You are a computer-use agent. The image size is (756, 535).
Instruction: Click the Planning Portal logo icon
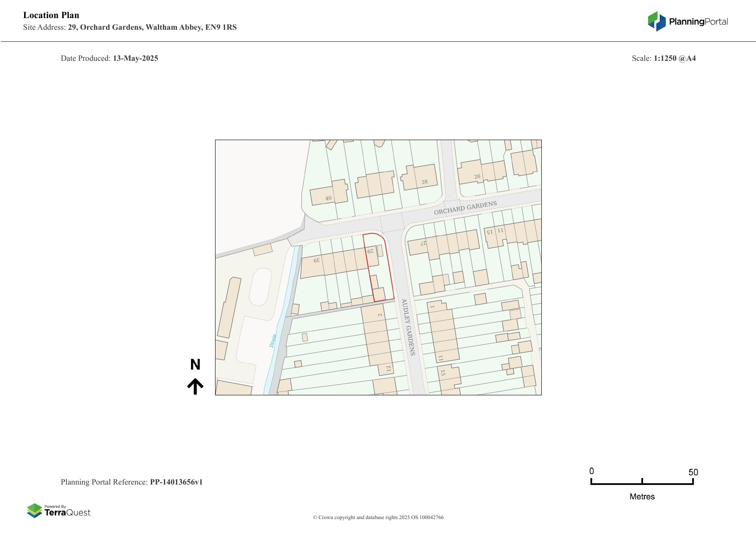[656, 21]
